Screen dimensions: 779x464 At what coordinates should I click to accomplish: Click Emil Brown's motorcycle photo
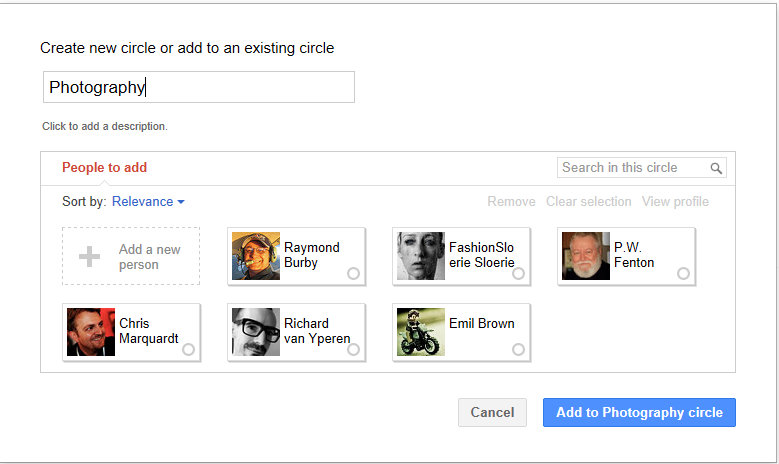click(x=421, y=332)
